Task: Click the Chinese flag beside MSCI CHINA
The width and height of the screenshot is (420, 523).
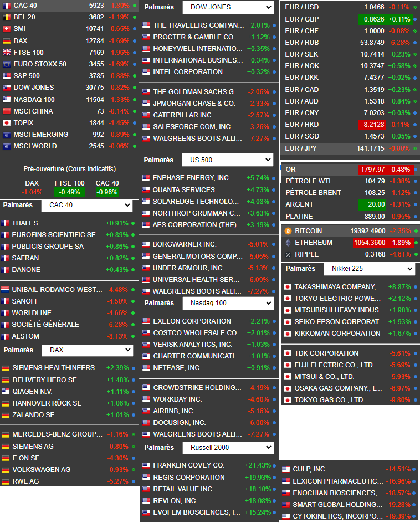Action: (x=6, y=111)
